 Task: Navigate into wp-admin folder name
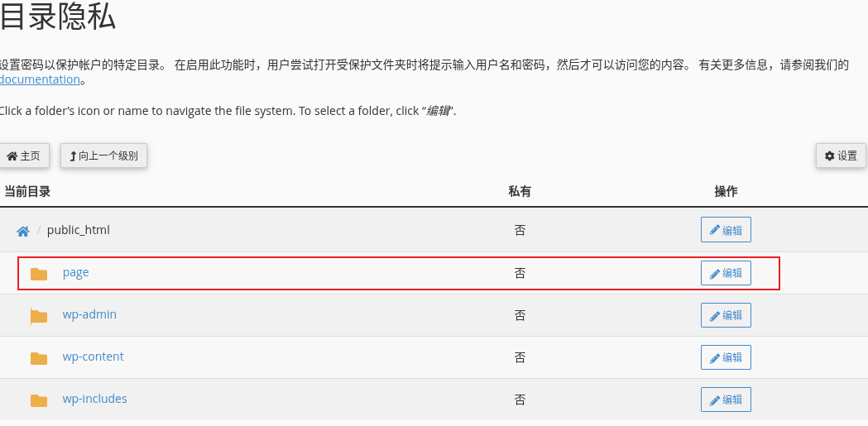pyautogui.click(x=89, y=314)
